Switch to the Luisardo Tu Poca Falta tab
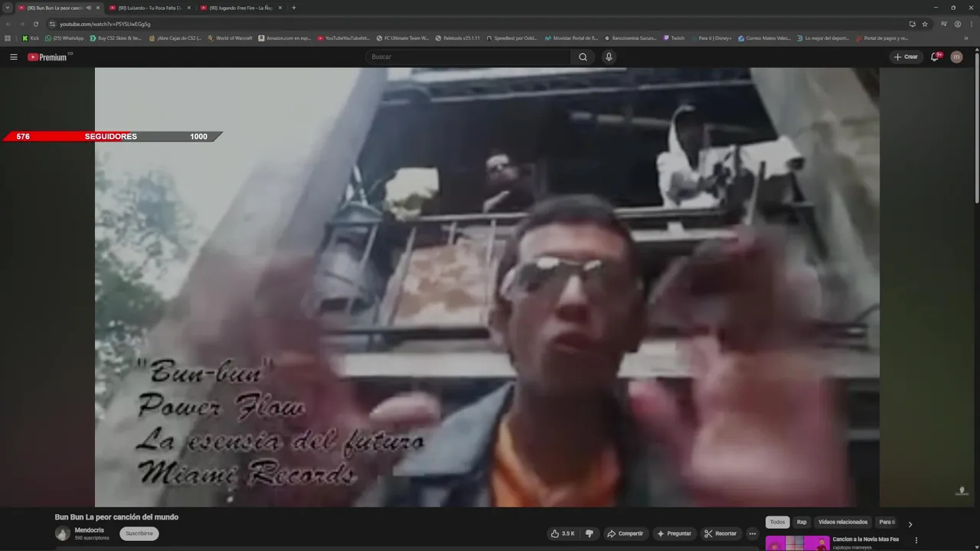The height and width of the screenshot is (551, 980). pyautogui.click(x=149, y=8)
